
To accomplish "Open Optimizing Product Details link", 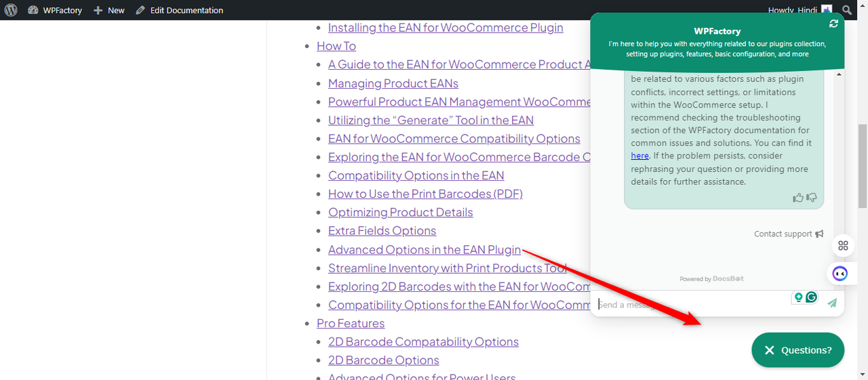I will tap(401, 212).
